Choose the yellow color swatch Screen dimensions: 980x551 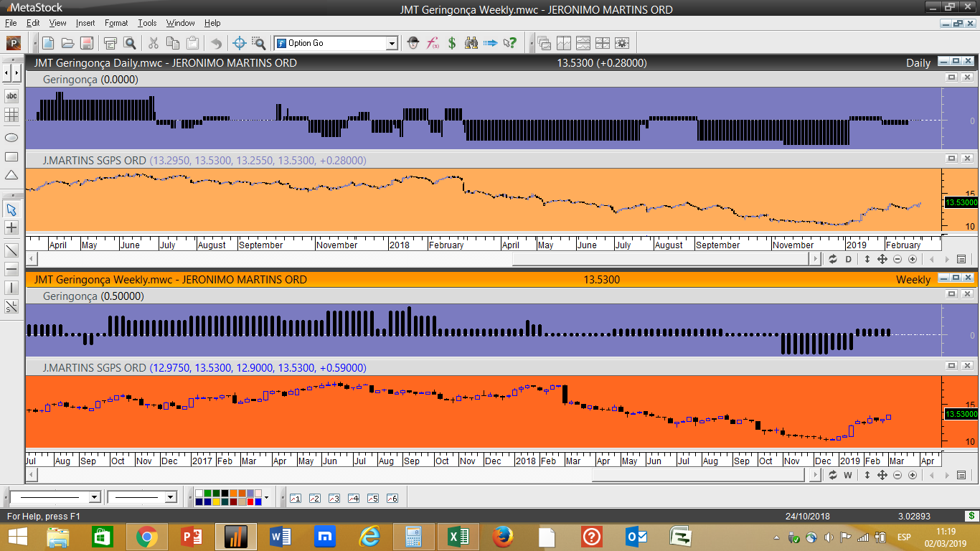[x=217, y=501]
